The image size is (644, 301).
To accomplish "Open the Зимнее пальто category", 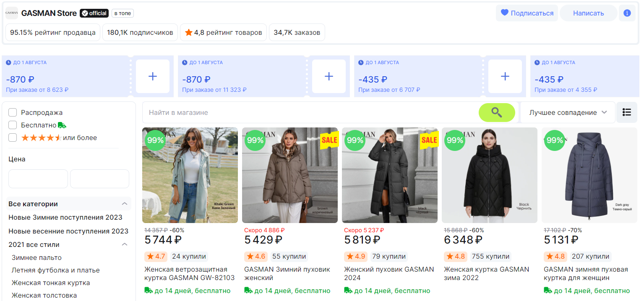I will tap(37, 257).
